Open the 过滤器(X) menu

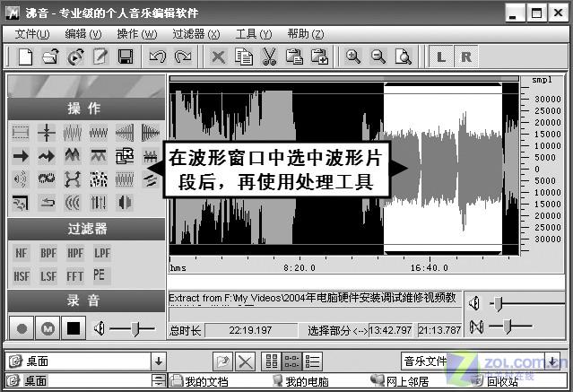[196, 34]
